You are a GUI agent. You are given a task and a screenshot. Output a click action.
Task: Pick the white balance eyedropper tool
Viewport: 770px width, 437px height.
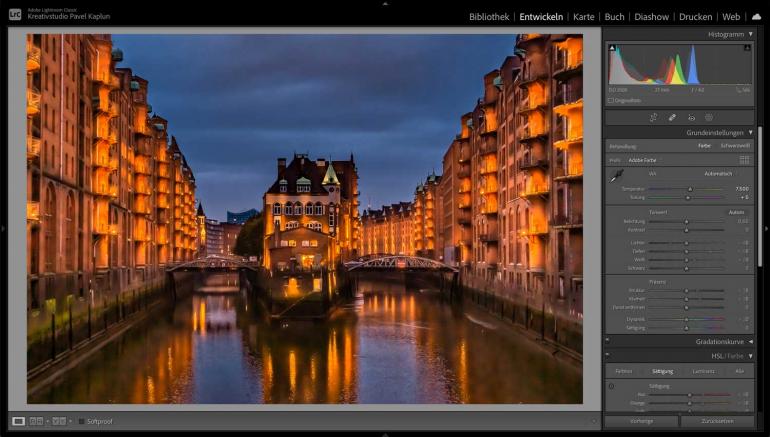click(616, 176)
